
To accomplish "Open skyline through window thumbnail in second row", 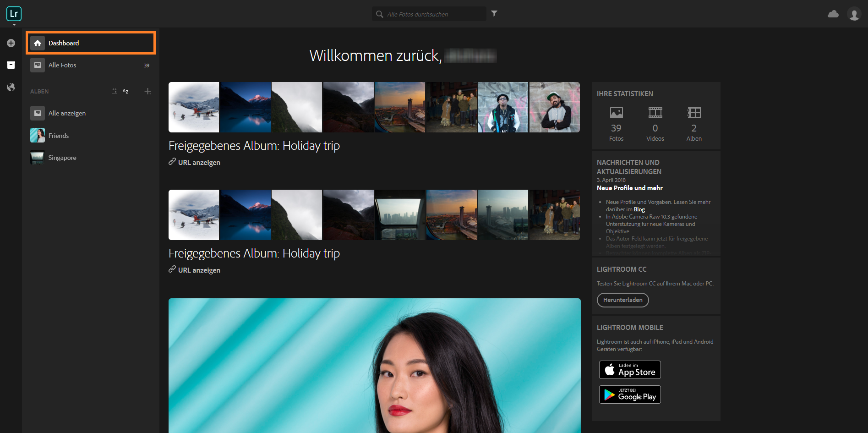I will point(400,215).
